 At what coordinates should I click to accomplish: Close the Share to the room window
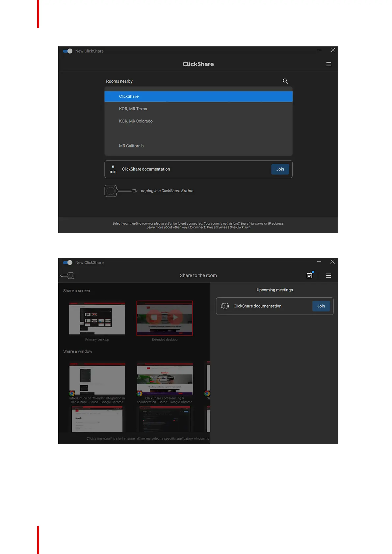333,262
